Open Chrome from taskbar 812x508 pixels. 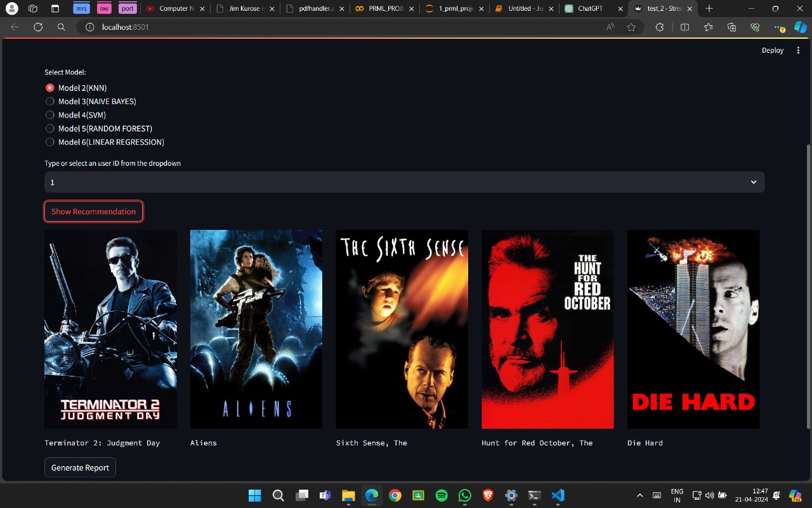[395, 495]
